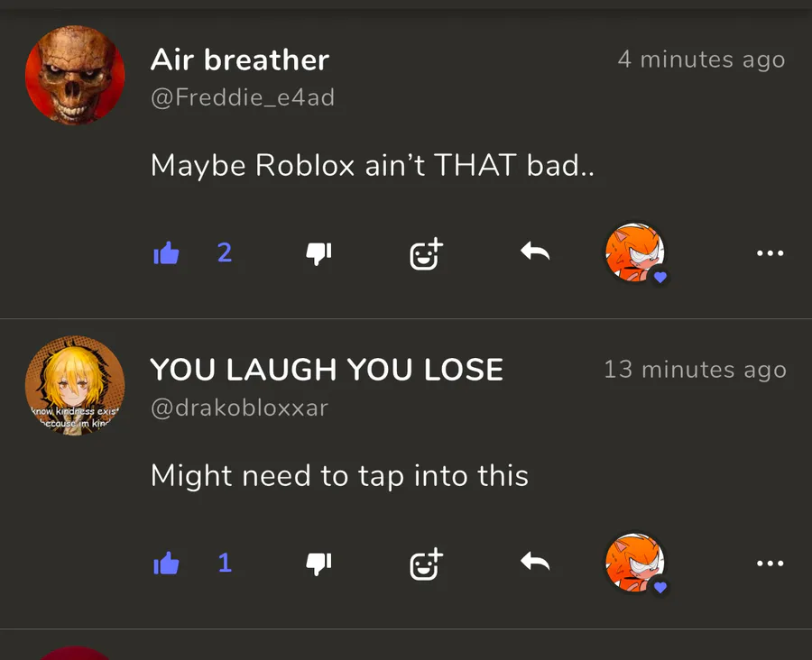Dislike the 'Maybe Roblox ain't THAT bad' comment
Screen dimensions: 812x660
pyautogui.click(x=318, y=254)
